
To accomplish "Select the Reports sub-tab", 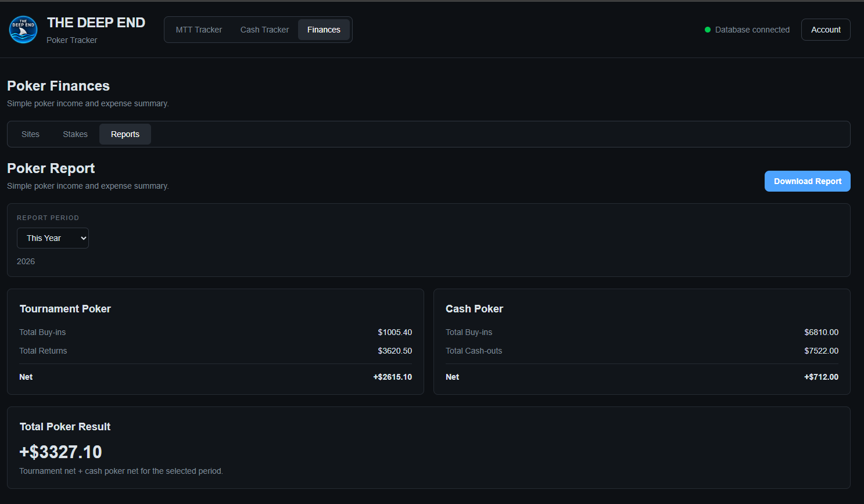I will click(x=125, y=134).
